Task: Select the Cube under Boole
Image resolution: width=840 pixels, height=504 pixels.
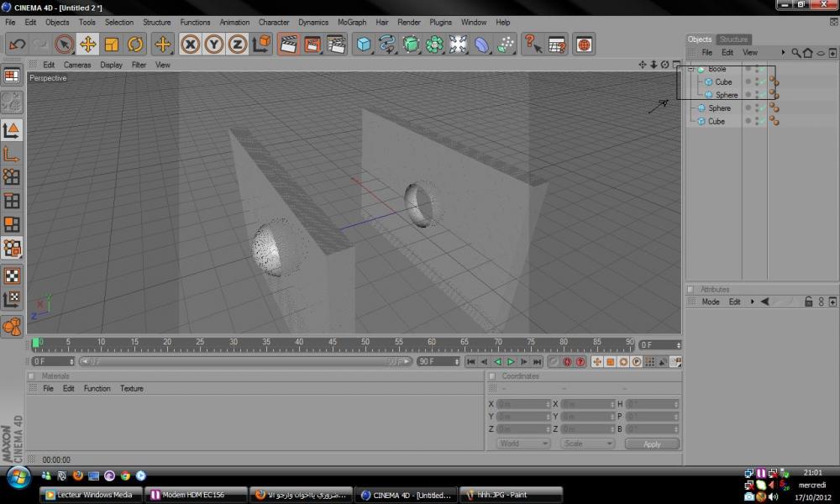Action: [723, 82]
